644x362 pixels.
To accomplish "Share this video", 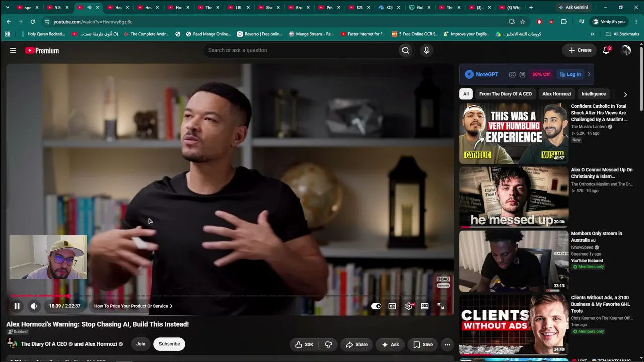I will [x=357, y=344].
